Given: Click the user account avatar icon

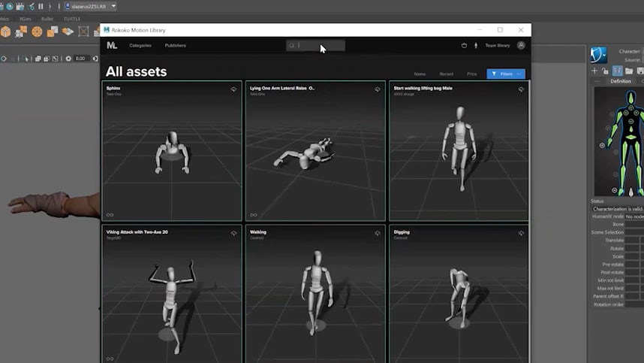Looking at the screenshot, I should click(x=521, y=45).
